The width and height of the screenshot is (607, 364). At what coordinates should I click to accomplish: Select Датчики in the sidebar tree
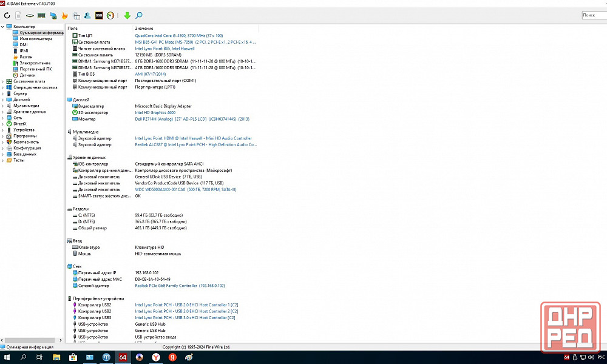click(x=27, y=75)
